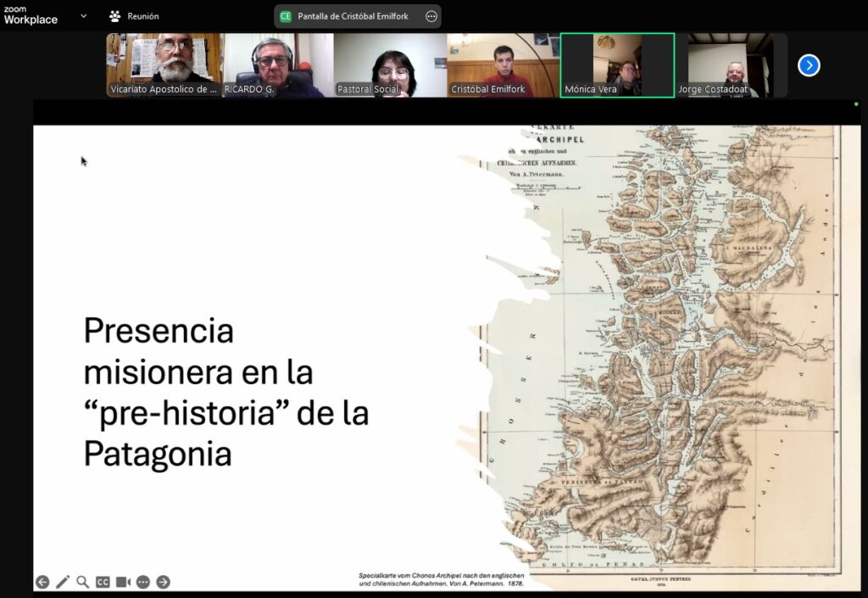
Task: Click the Zoom Workplace logo
Action: (x=31, y=15)
